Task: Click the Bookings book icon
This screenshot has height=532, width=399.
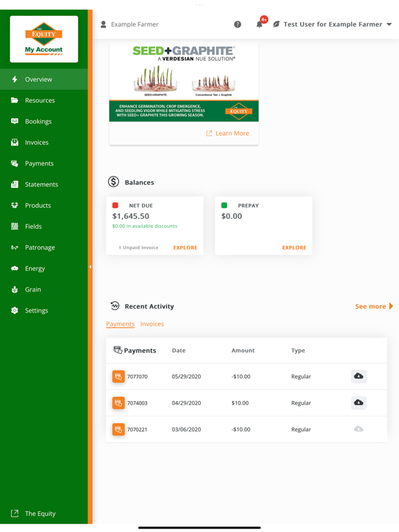Action: 15,121
